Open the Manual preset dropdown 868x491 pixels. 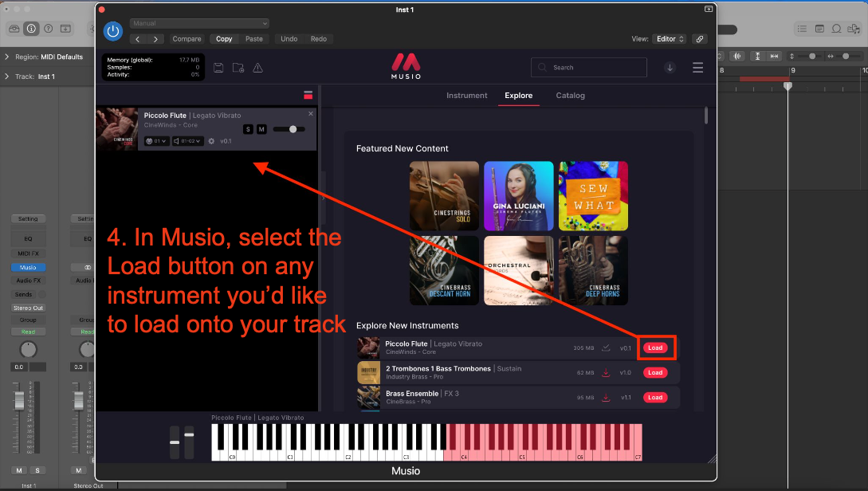coord(200,23)
